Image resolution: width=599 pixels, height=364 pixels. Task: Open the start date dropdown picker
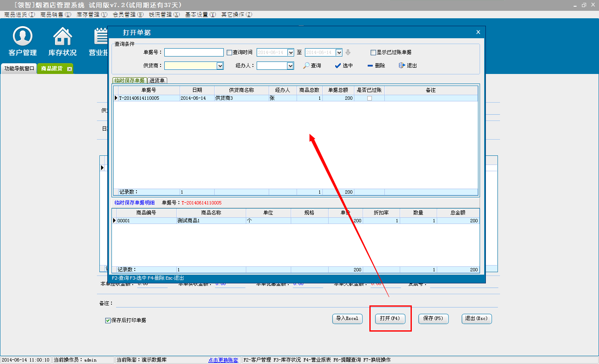[291, 52]
